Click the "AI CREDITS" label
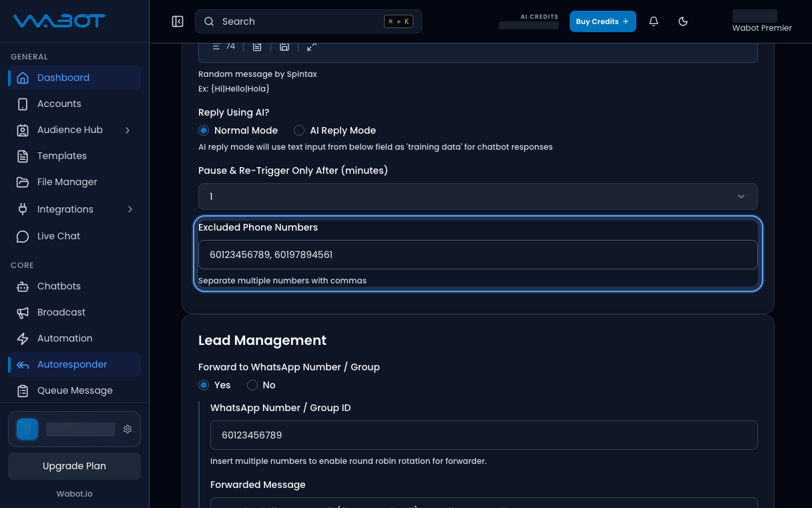The width and height of the screenshot is (812, 508). (540, 17)
